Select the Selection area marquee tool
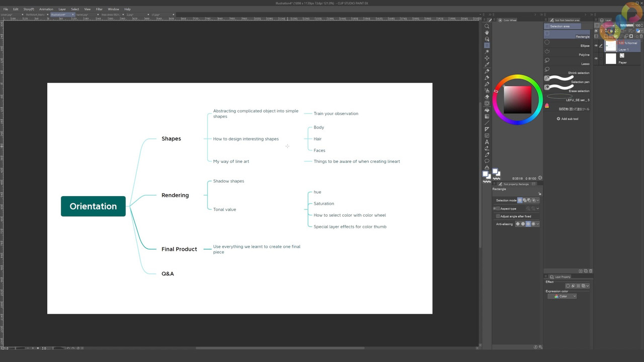Screen dimensions: 644x362 [x=487, y=45]
